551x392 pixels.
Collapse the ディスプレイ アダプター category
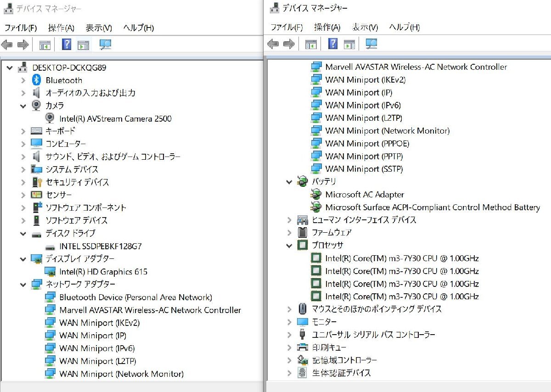[23, 259]
